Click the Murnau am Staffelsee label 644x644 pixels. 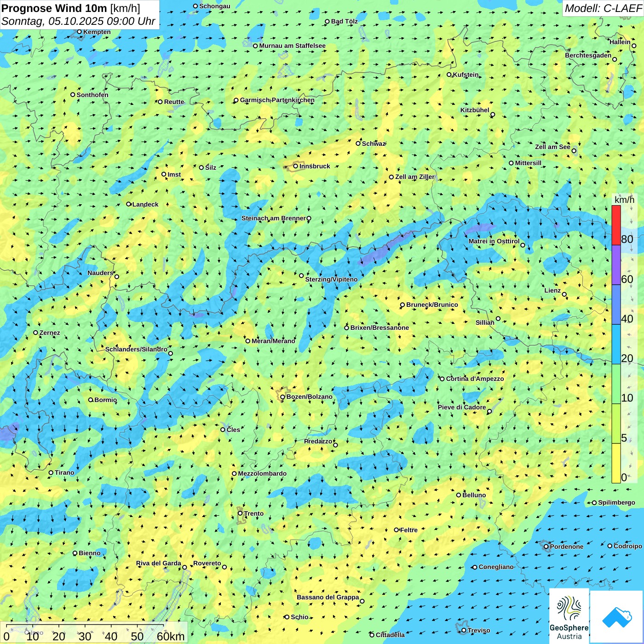(x=292, y=46)
